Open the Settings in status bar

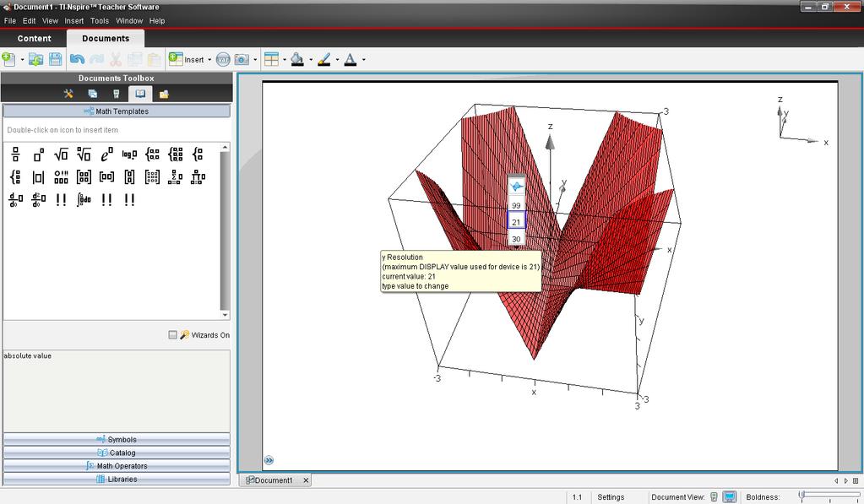pyautogui.click(x=611, y=497)
